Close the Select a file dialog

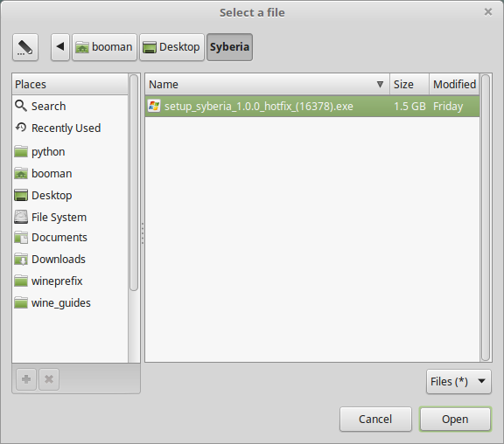(x=488, y=12)
